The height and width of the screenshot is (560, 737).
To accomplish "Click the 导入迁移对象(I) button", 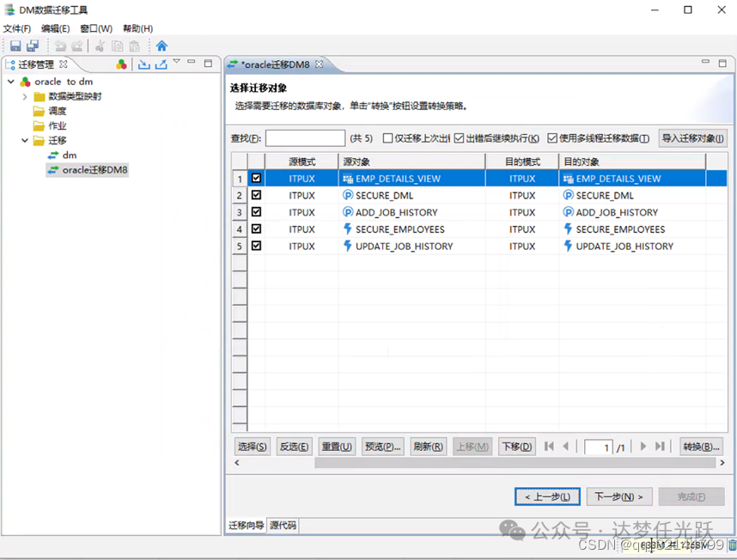I will (x=693, y=138).
